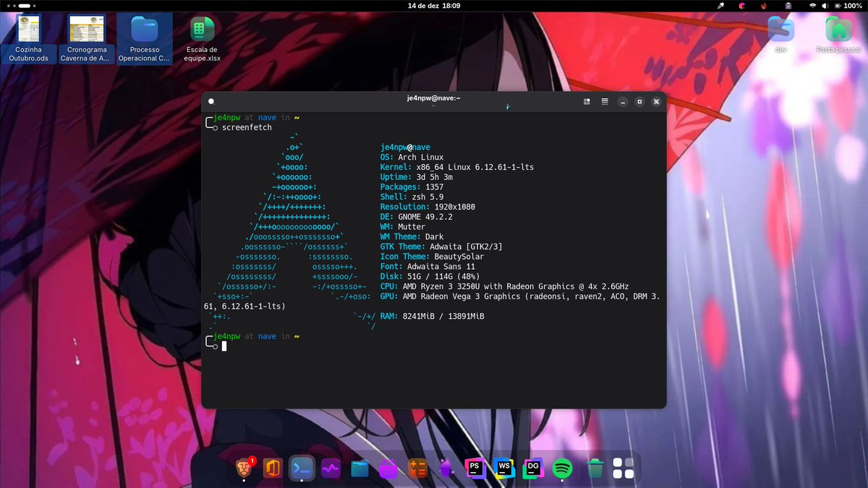Click the terminal icon in the dock
The image size is (868, 488).
pos(302,468)
